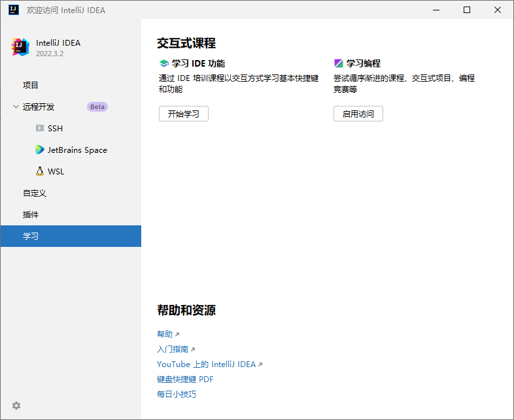This screenshot has height=420, width=514.
Task: Select JetBrains Space entry
Action: tap(71, 150)
